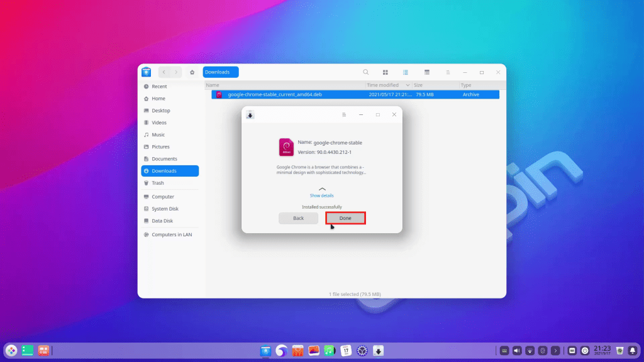Click the installer app icon in title bar
This screenshot has width=644, height=362.
(x=250, y=115)
